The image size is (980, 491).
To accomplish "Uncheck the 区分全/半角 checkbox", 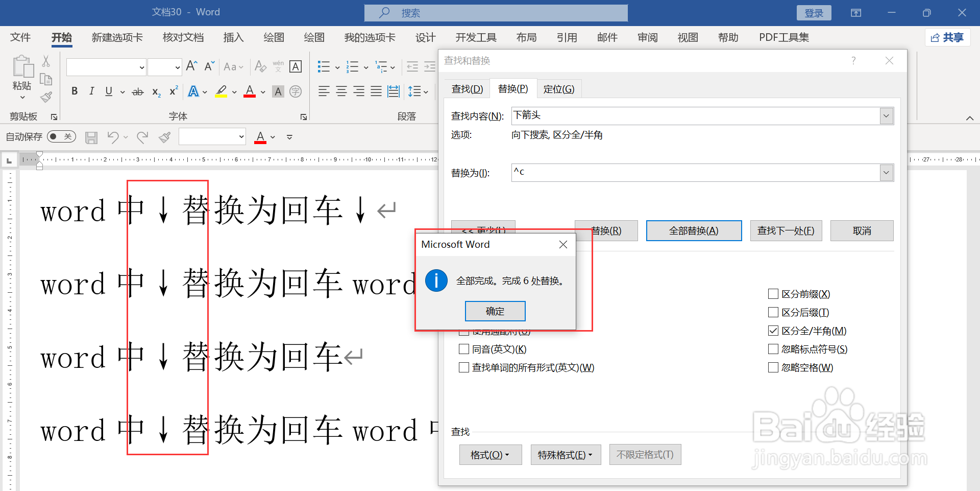I will (773, 331).
